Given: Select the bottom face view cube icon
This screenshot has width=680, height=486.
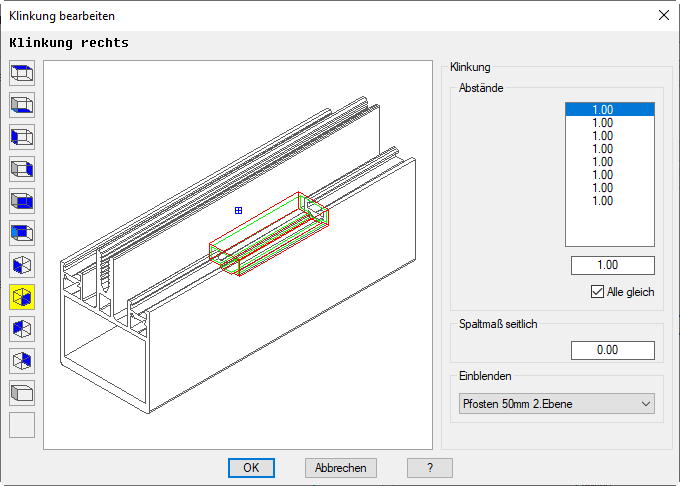Looking at the screenshot, I should (x=22, y=105).
